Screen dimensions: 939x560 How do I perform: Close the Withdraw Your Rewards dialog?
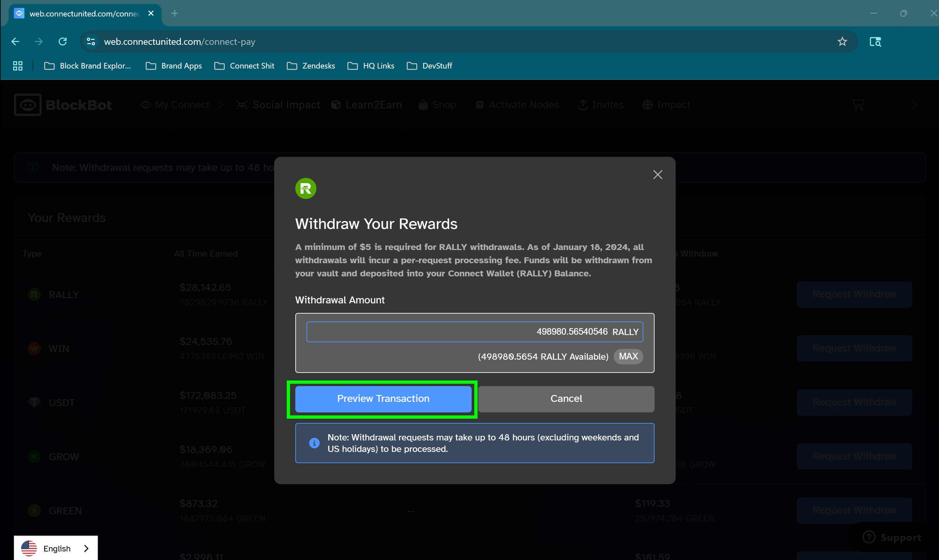(658, 175)
